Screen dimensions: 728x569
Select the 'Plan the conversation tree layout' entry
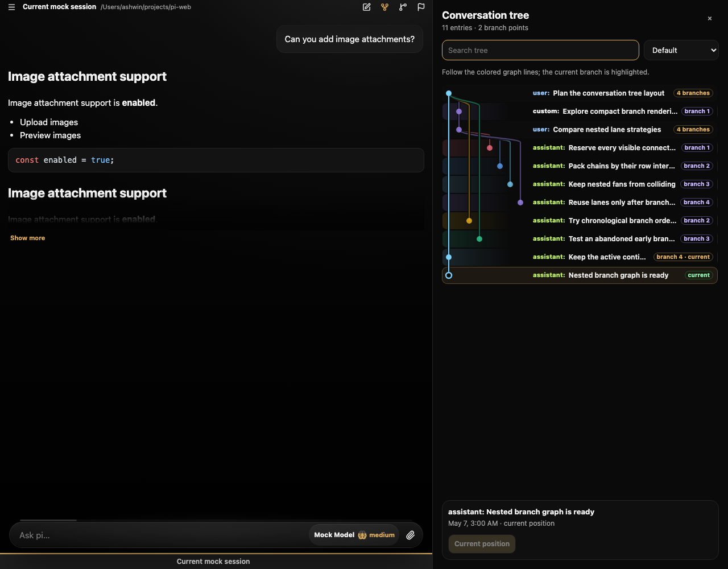(580, 93)
